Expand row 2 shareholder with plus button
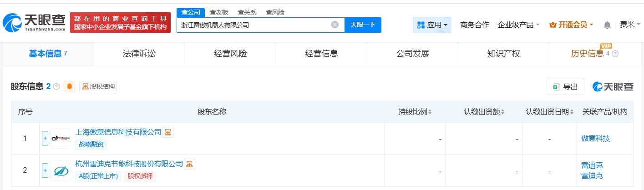The width and height of the screenshot is (644, 190). tap(45, 170)
